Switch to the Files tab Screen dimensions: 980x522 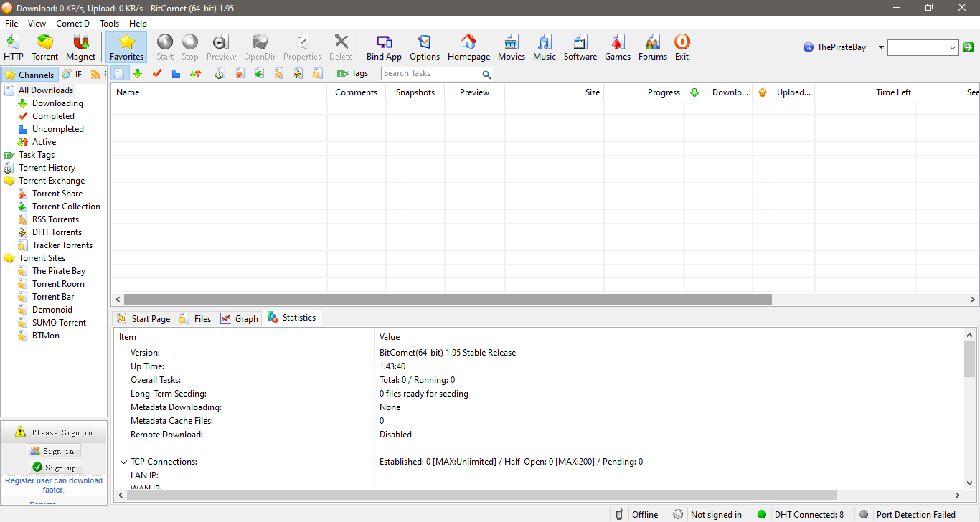[x=195, y=318]
